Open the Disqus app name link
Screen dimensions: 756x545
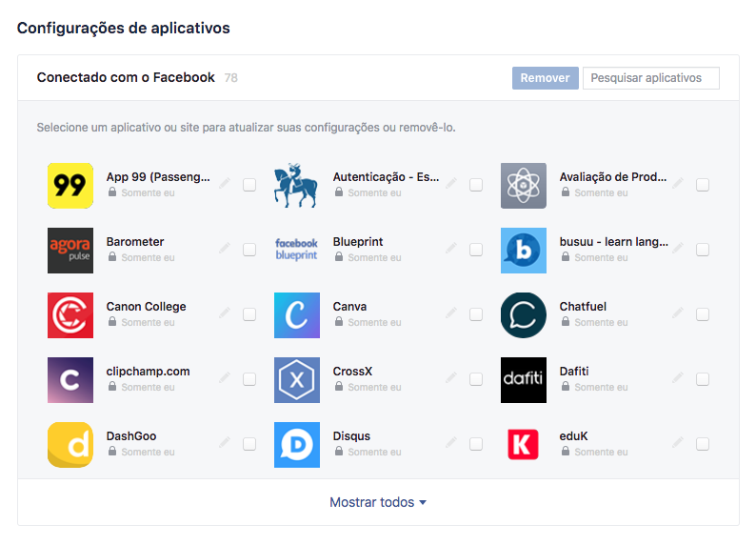coord(351,436)
